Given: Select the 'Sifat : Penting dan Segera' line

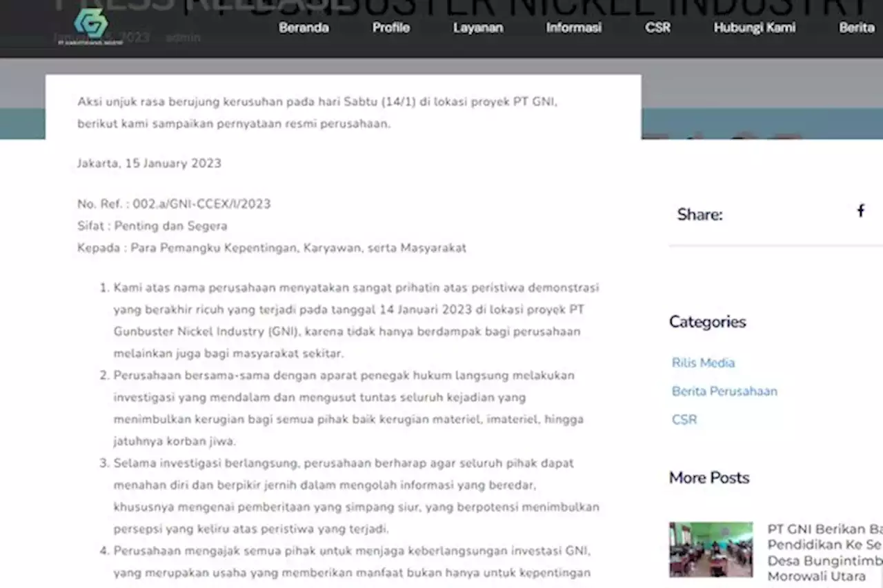Looking at the screenshot, I should pos(152,226).
